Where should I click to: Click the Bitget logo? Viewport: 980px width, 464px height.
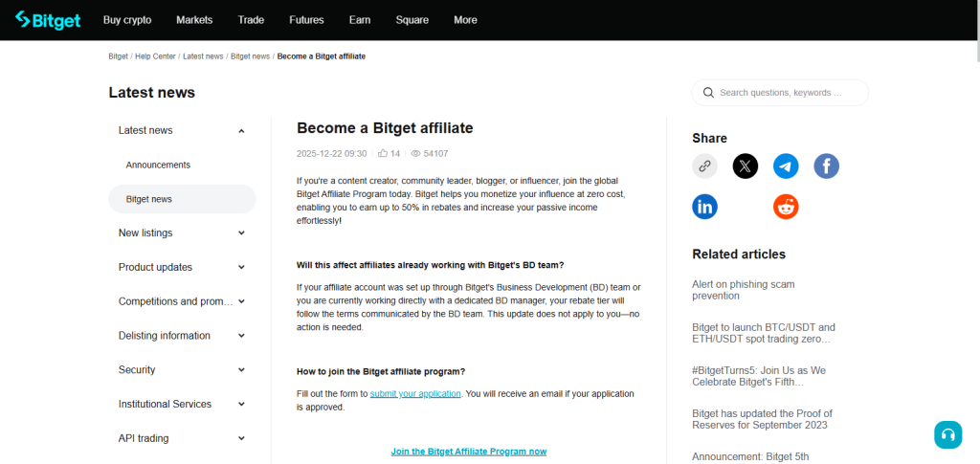48,20
